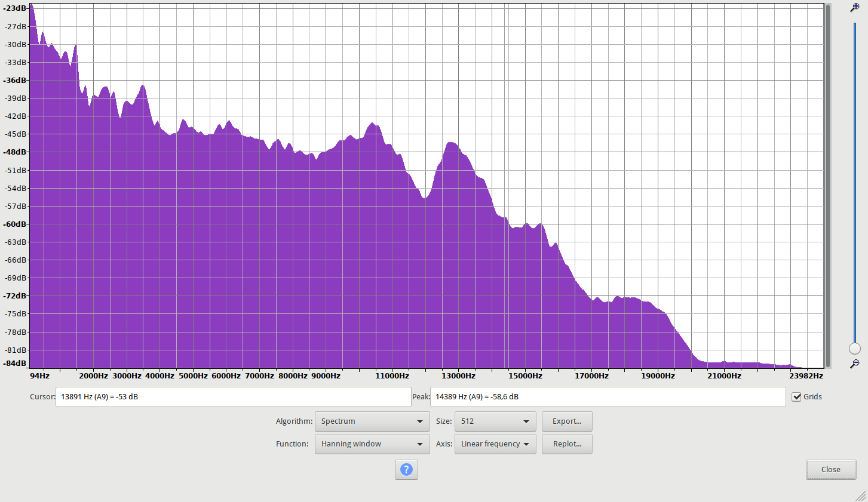Click the 9000Hz frequency label
The width and height of the screenshot is (868, 502).
click(326, 376)
